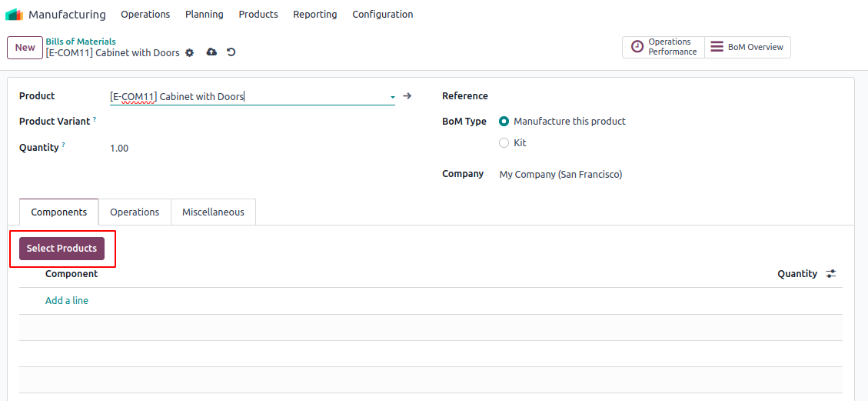
Task: Click the Manufacturing app logo icon
Action: pyautogui.click(x=14, y=15)
